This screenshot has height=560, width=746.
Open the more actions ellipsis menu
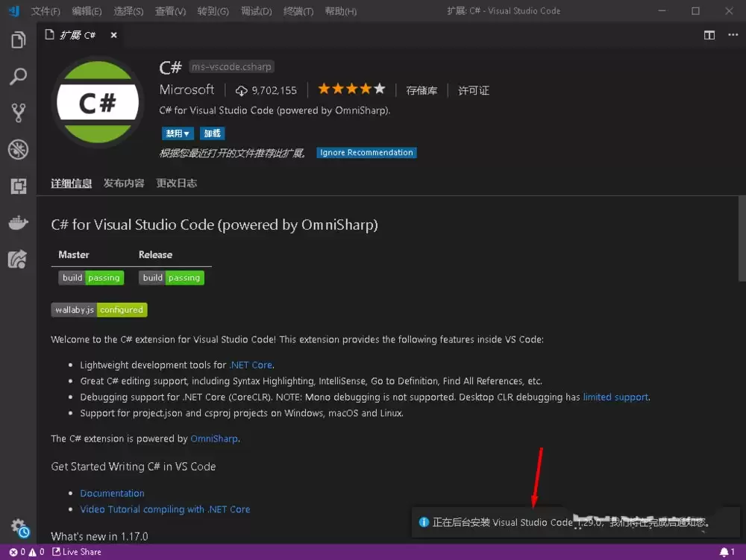(733, 34)
